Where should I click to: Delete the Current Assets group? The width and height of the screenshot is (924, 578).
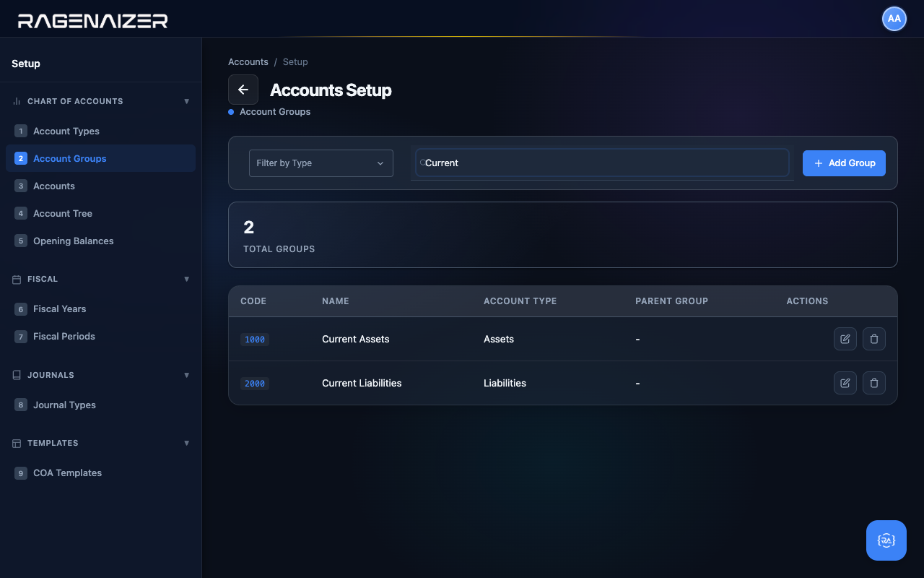[874, 339]
